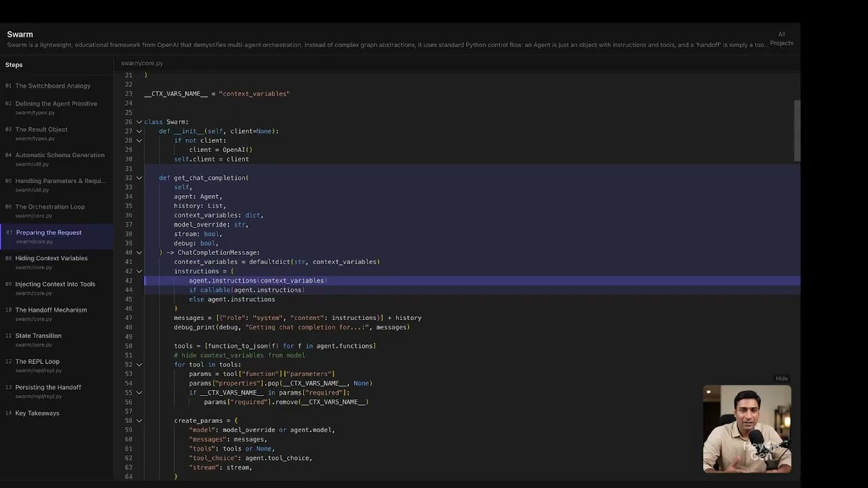Click the function_to_json tools line 50

pyautogui.click(x=275, y=346)
